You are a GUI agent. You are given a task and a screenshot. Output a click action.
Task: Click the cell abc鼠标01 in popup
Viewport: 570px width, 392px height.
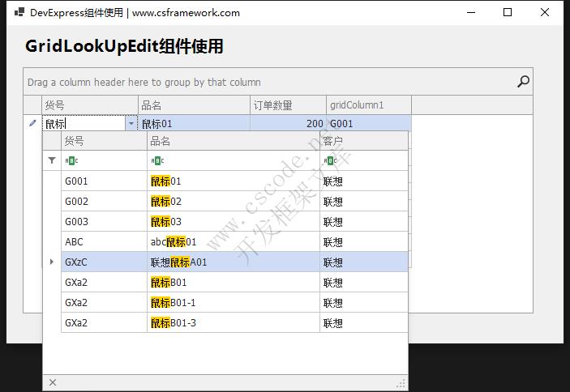[234, 241]
